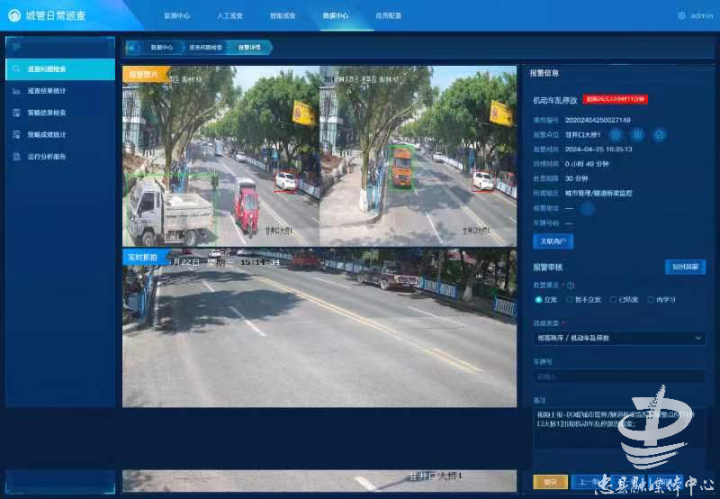Collapse sidebar with the hamburger menu icon
Viewport: 720px width, 499px height.
coord(17,47)
